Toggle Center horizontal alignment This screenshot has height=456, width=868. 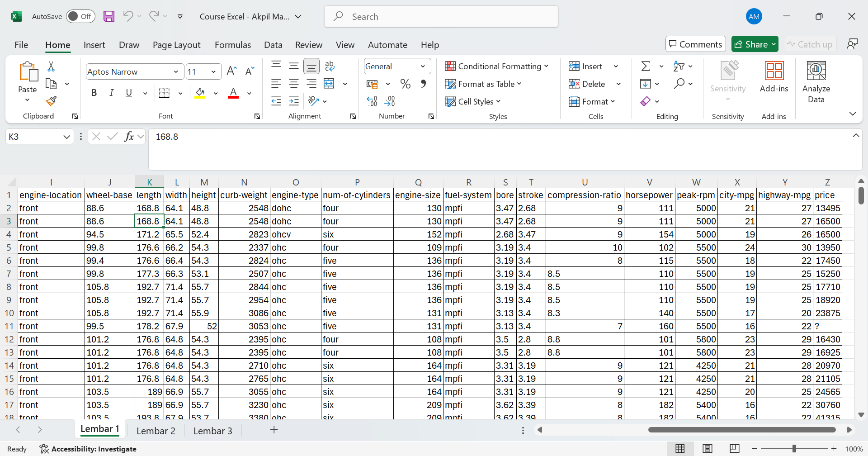pos(294,84)
